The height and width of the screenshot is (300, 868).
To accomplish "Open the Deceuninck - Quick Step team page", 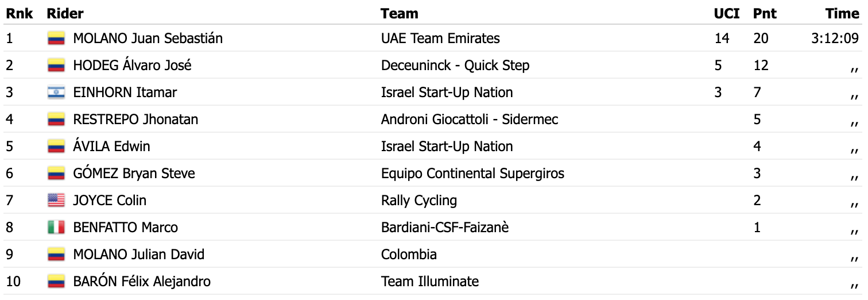I will [455, 66].
